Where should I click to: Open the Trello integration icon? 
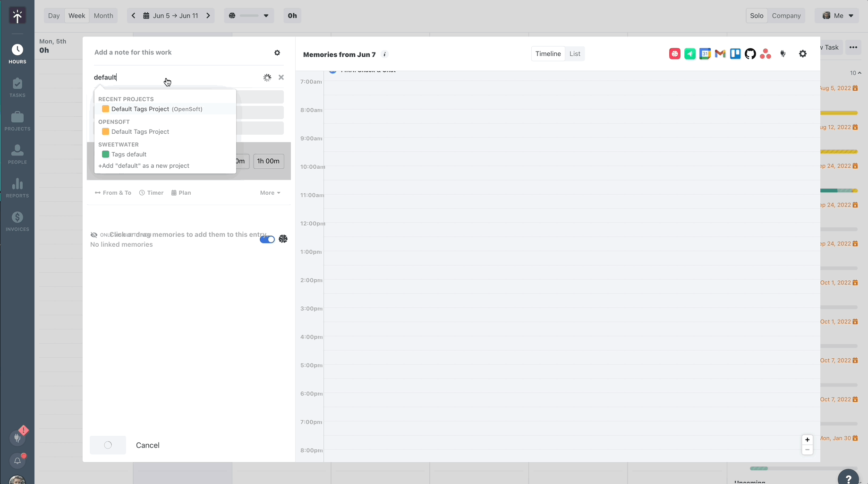(x=735, y=53)
